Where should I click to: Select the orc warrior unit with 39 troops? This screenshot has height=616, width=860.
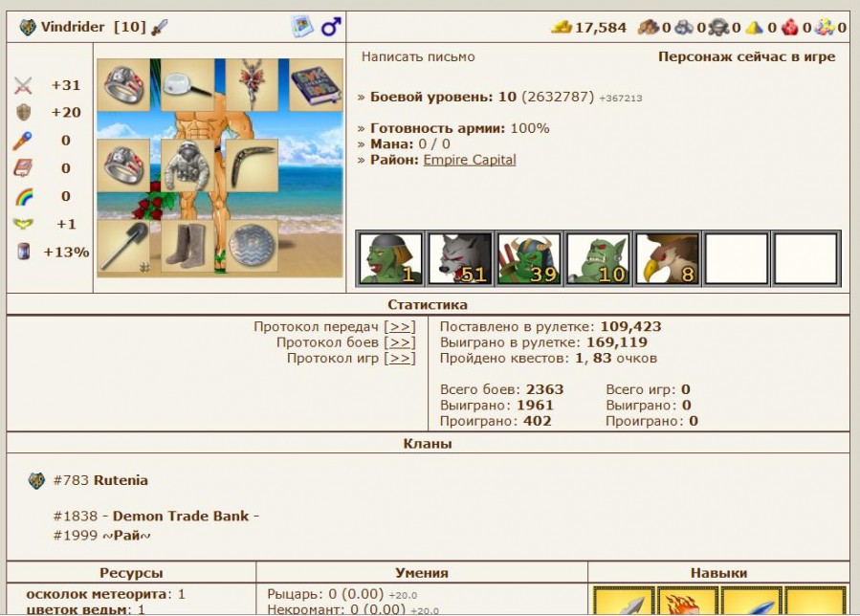pos(529,258)
